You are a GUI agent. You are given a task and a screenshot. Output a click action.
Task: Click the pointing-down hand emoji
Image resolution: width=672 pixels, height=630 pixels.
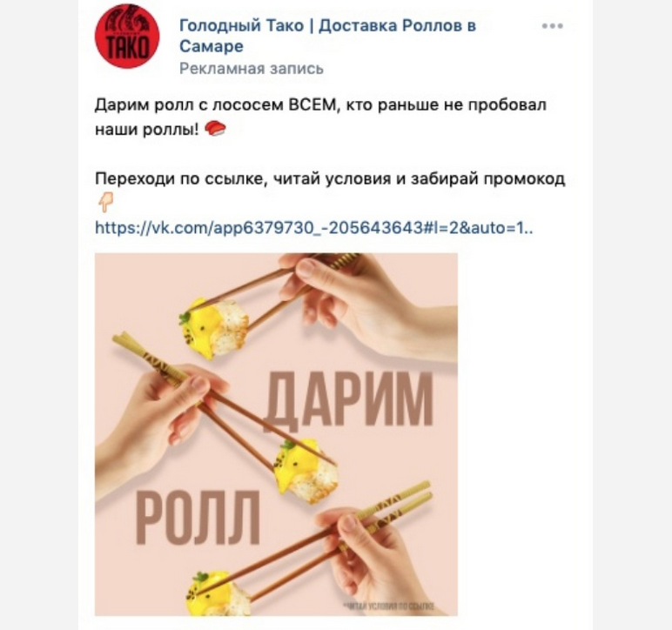(x=105, y=202)
